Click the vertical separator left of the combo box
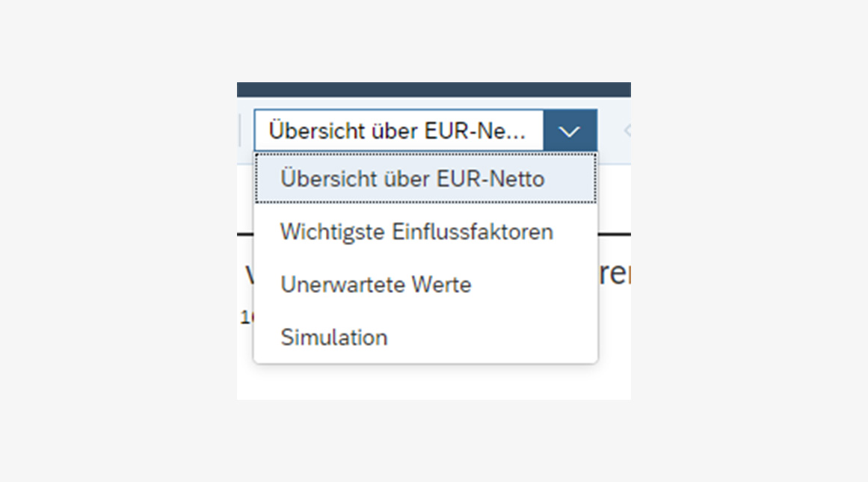Screen dimensions: 868x482 240,131
